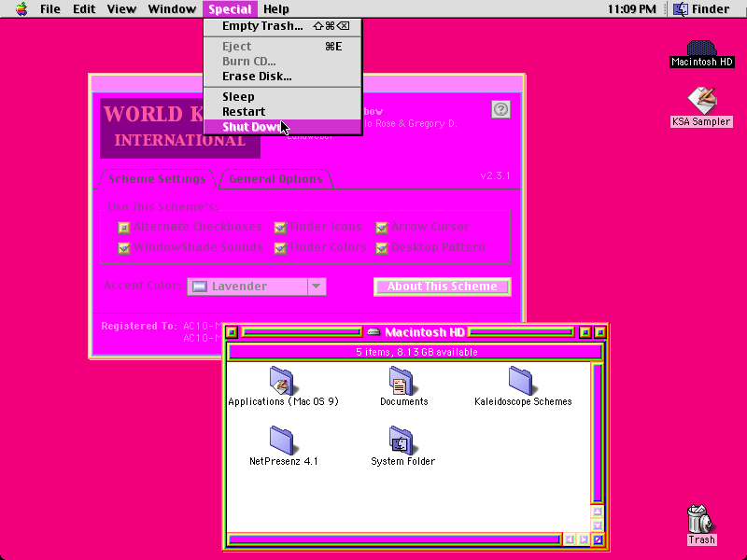Open the Apple menu icon
Viewport: 747px width, 560px height.
tap(21, 9)
